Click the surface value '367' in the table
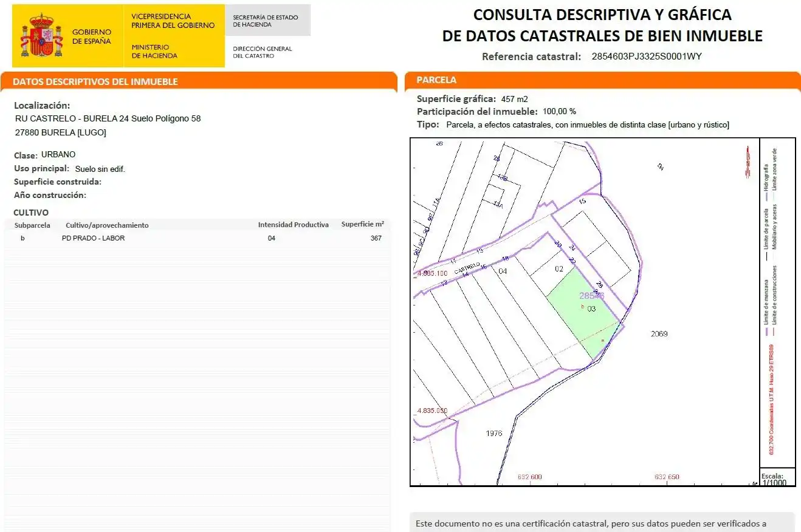801x532 pixels. click(376, 238)
